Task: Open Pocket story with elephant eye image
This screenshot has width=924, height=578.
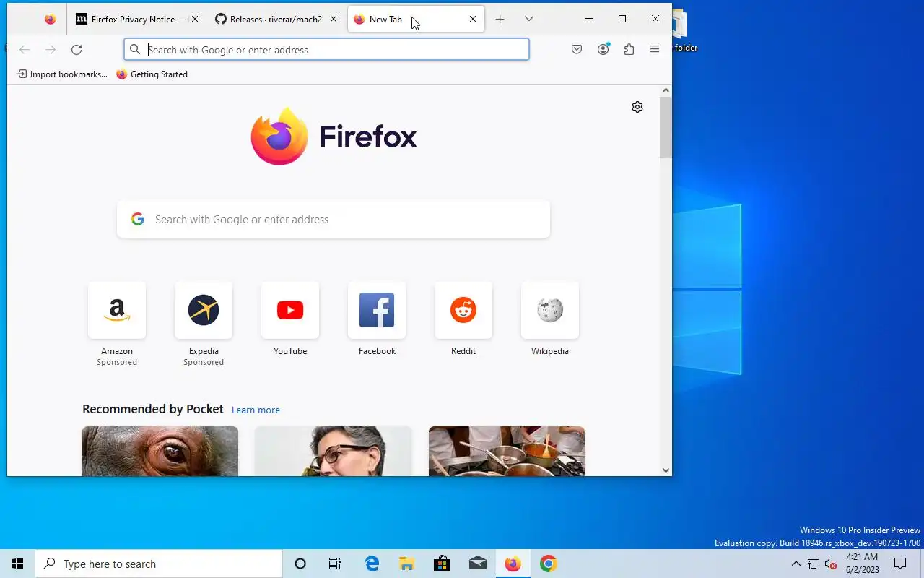Action: [160, 451]
